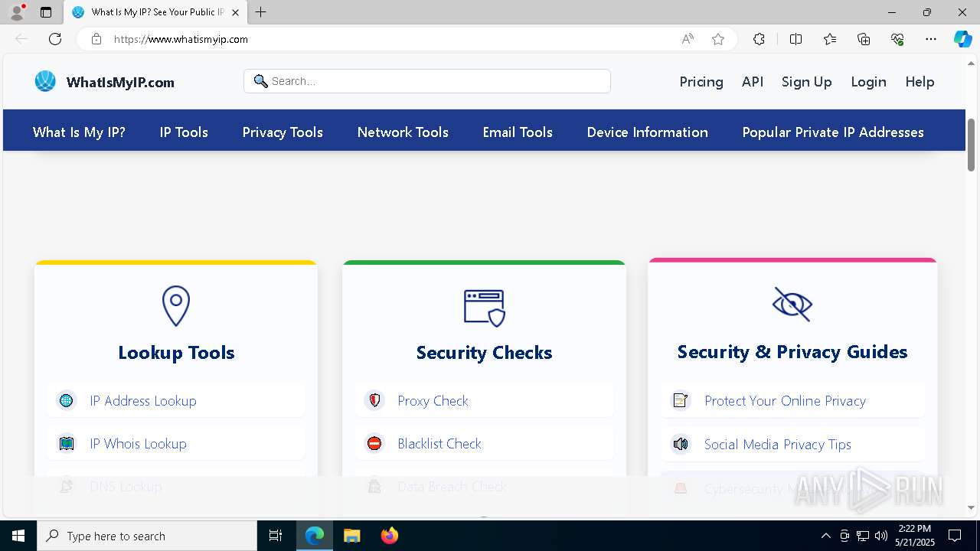
Task: Click the red no-entry icon beside Blacklist Check
Action: [x=374, y=443]
